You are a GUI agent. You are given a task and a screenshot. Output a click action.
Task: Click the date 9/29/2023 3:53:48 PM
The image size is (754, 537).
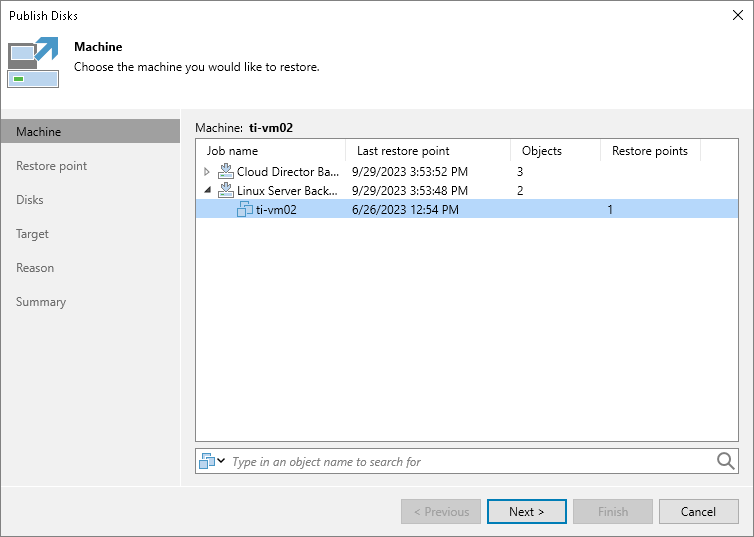410,191
